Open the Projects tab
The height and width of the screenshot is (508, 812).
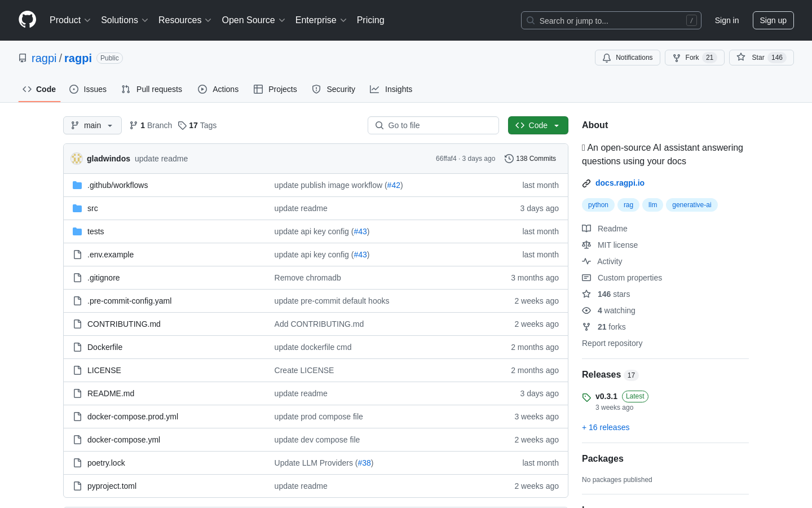(x=275, y=89)
